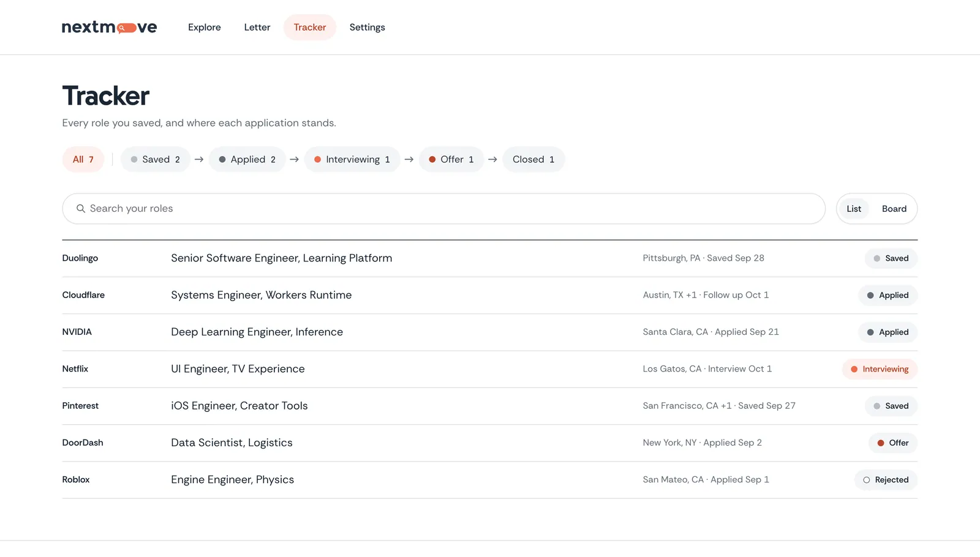Filter by Offer status
Image resolution: width=980 pixels, height=557 pixels.
pos(451,160)
